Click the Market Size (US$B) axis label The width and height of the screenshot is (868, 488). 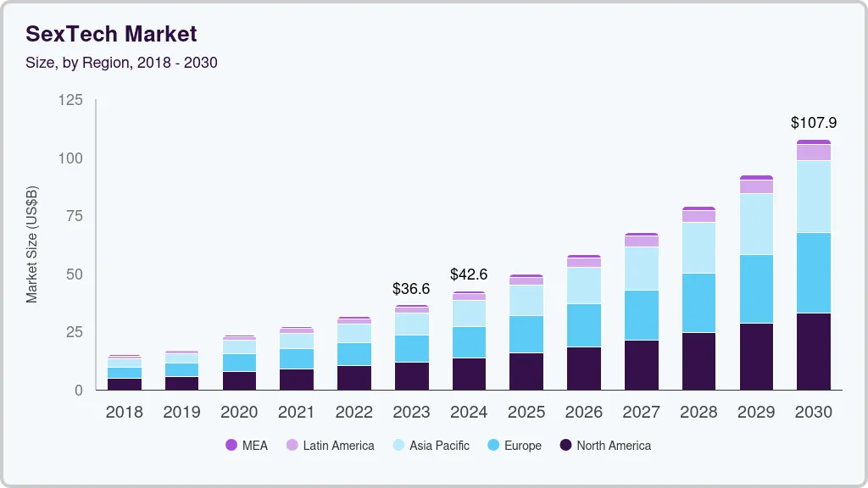32,245
